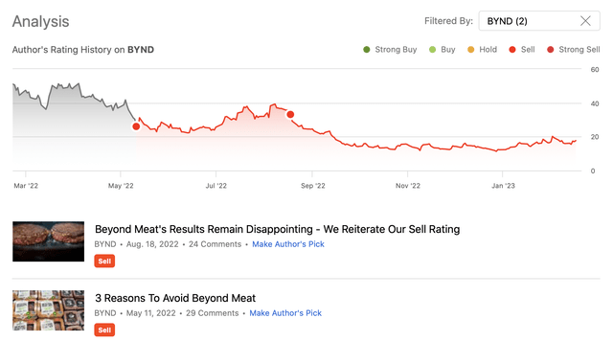The image size is (613, 364).
Task: Select the May 2022 sell rating marker on chart
Action: point(136,126)
